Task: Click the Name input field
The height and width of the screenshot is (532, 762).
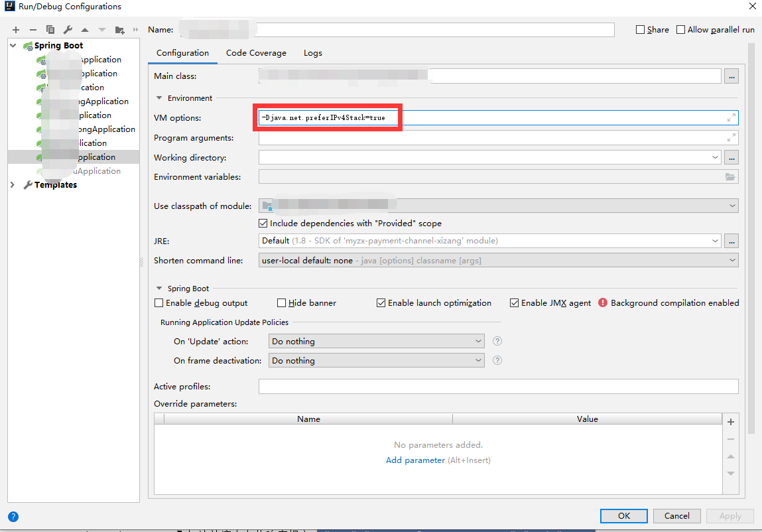Action: click(x=397, y=30)
